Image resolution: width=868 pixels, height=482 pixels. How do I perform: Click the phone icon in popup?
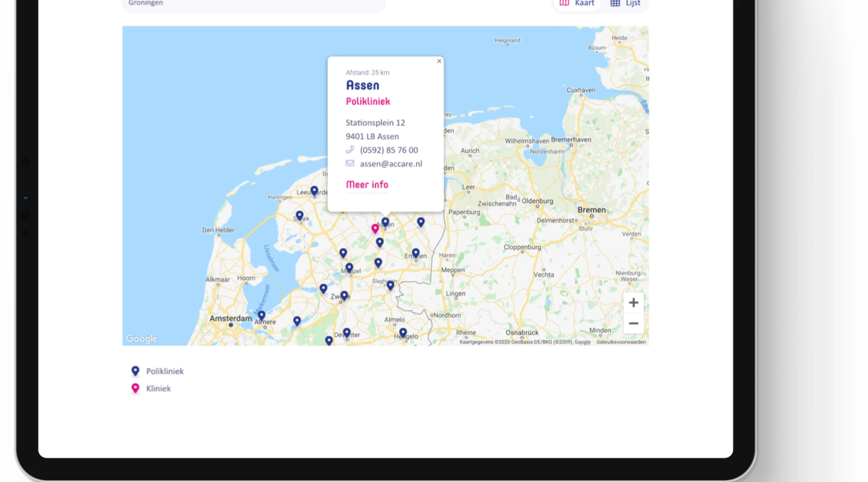pyautogui.click(x=350, y=150)
